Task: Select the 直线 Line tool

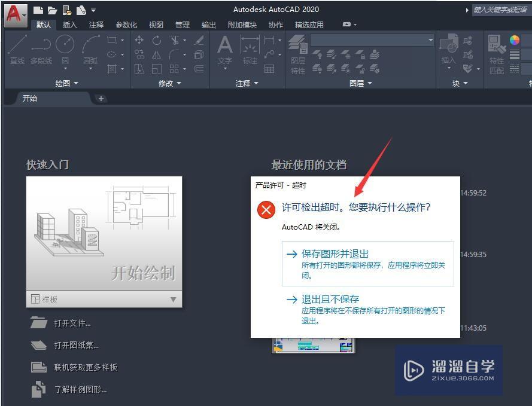Action: tap(17, 45)
